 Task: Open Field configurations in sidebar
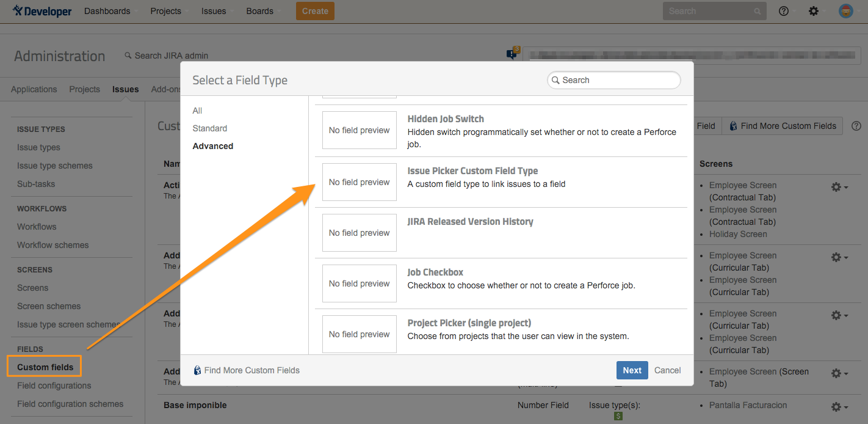54,386
